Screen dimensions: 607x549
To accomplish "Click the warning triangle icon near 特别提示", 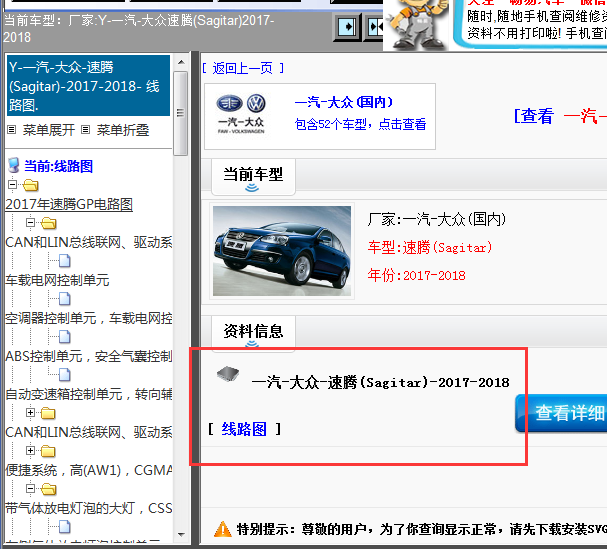I will 222,528.
